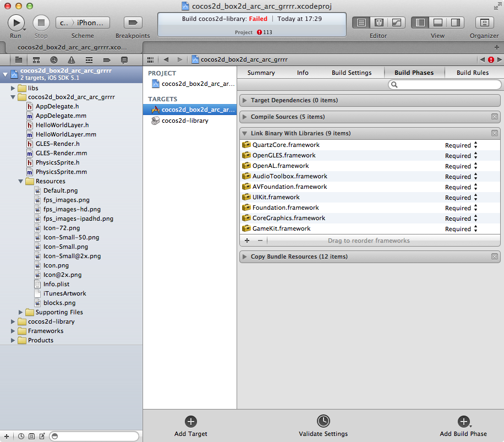This screenshot has width=504, height=442.
Task: Expand the libs folder
Action: pos(13,88)
